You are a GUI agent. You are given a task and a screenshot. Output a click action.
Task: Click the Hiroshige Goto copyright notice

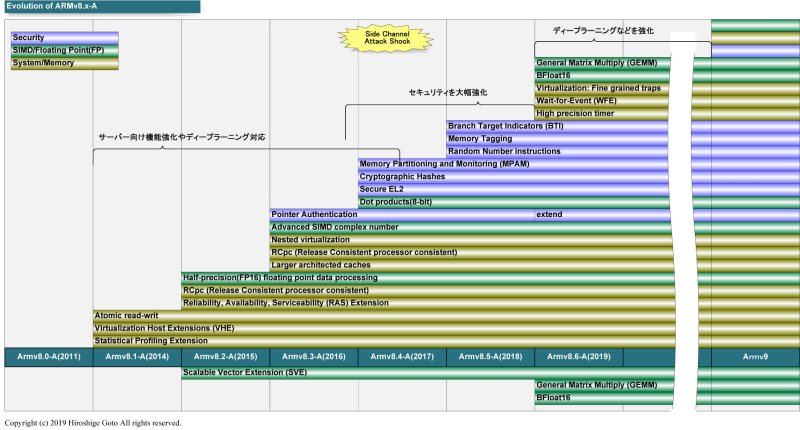pyautogui.click(x=93, y=423)
